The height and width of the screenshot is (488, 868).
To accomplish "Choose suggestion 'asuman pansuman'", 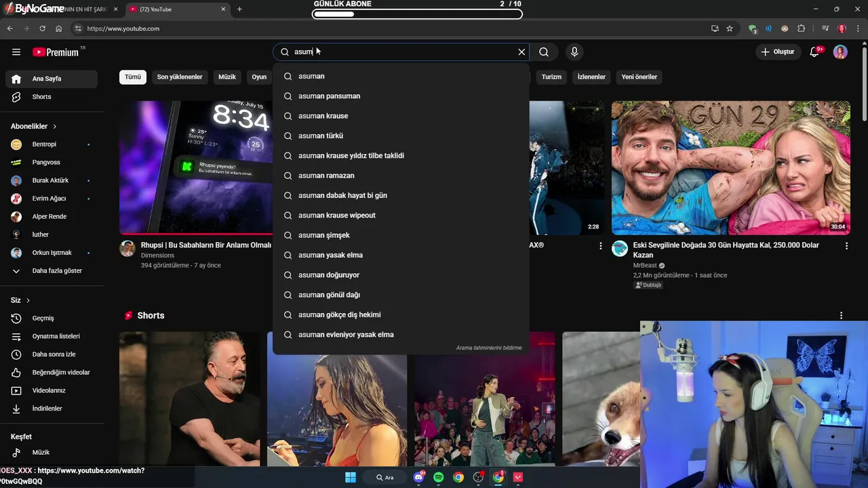I will tap(401, 96).
